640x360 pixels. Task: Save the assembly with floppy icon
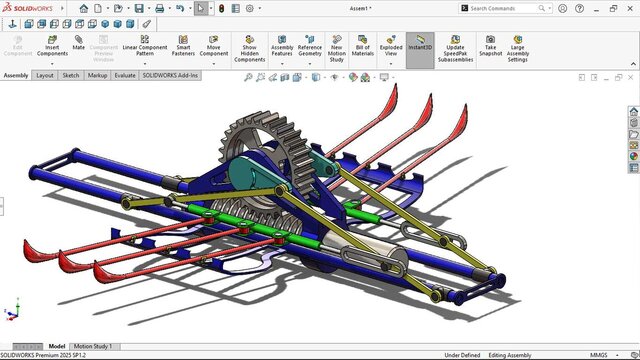point(139,8)
